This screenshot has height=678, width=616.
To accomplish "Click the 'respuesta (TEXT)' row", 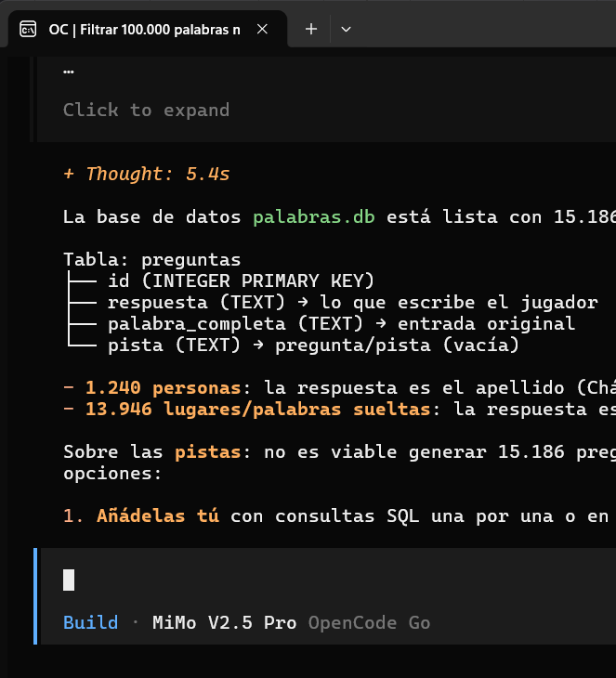I will click(x=352, y=302).
